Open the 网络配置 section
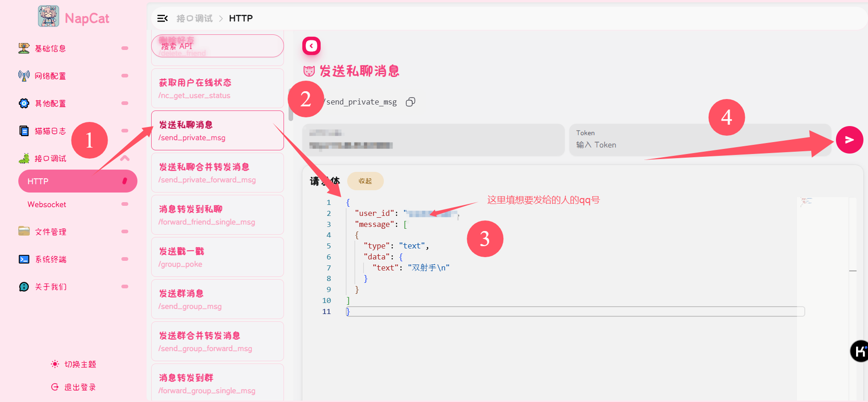The image size is (868, 402). (50, 76)
